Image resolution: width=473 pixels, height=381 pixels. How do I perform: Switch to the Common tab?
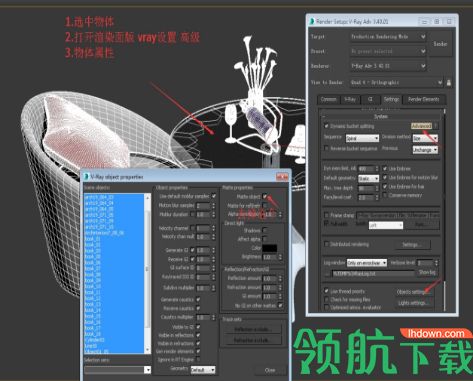(328, 99)
